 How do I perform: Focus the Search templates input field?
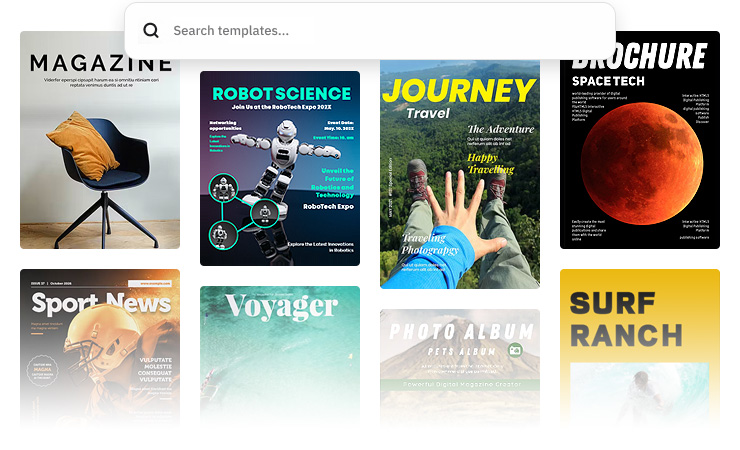click(x=370, y=31)
